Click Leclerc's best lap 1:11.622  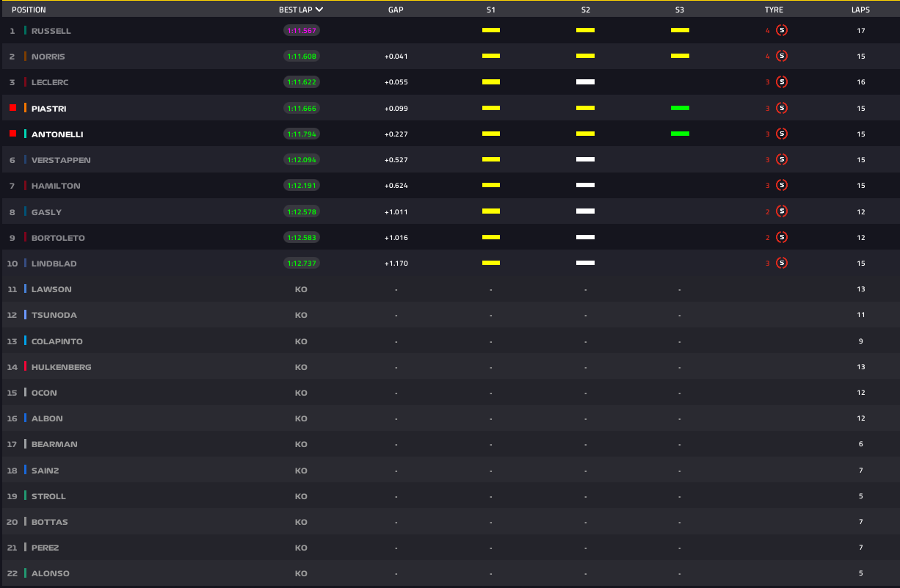302,82
